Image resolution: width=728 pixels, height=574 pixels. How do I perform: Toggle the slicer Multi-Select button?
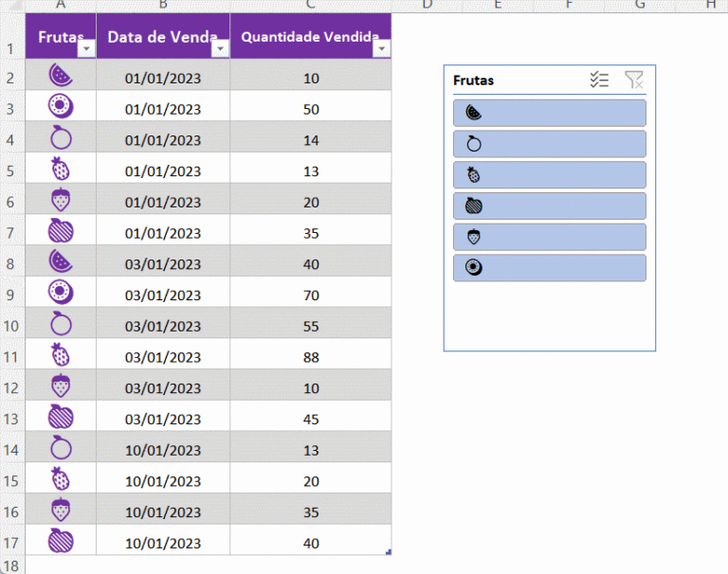point(599,81)
